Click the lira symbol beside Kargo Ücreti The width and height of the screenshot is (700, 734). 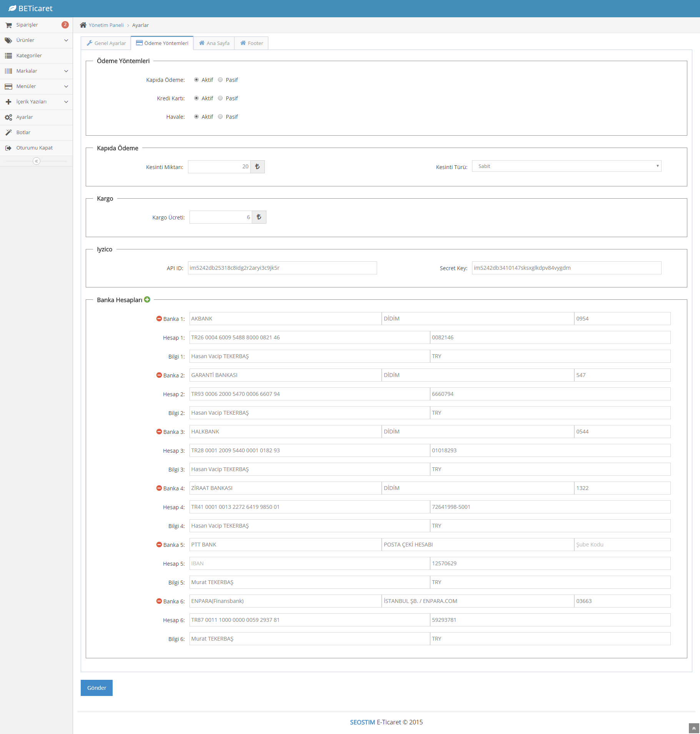[x=259, y=217]
